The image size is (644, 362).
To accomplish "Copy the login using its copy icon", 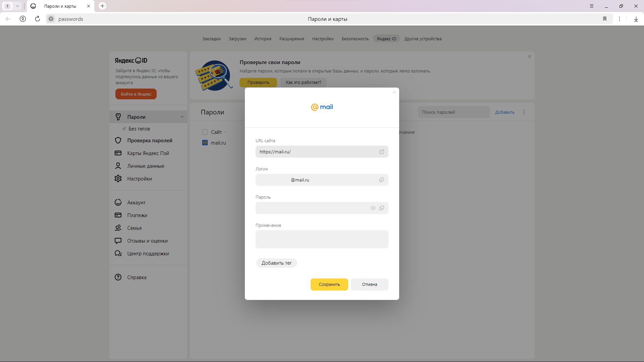I will point(381,180).
